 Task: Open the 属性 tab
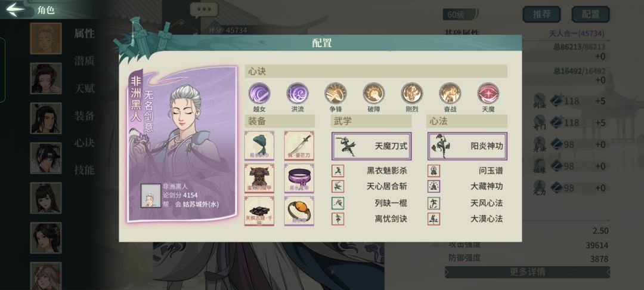pos(84,33)
